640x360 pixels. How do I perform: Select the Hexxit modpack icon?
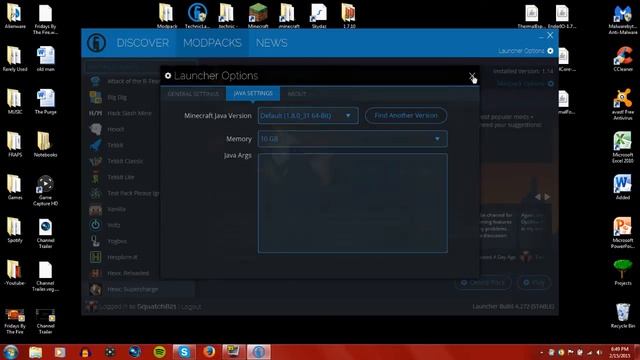point(96,129)
